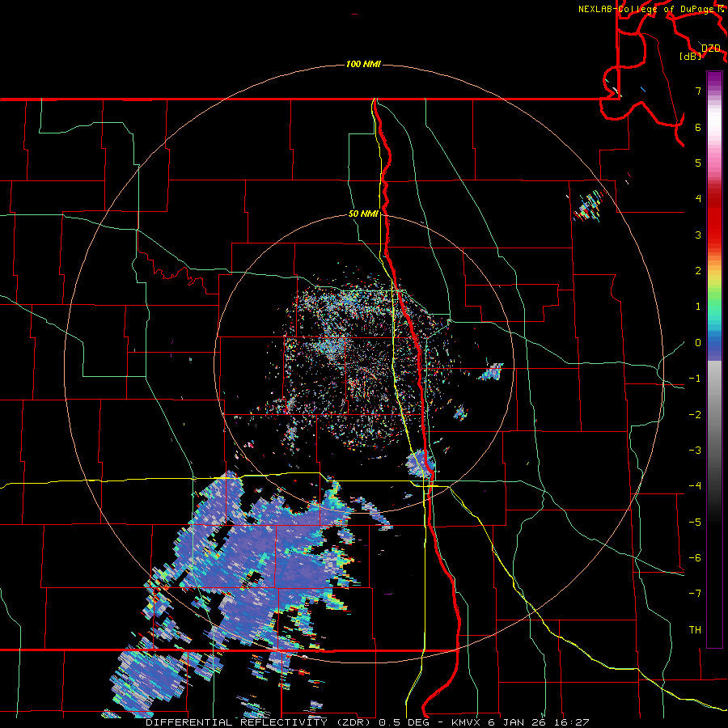This screenshot has width=728, height=728.
Task: Click the ZDR color scale bar
Action: pyautogui.click(x=714, y=359)
